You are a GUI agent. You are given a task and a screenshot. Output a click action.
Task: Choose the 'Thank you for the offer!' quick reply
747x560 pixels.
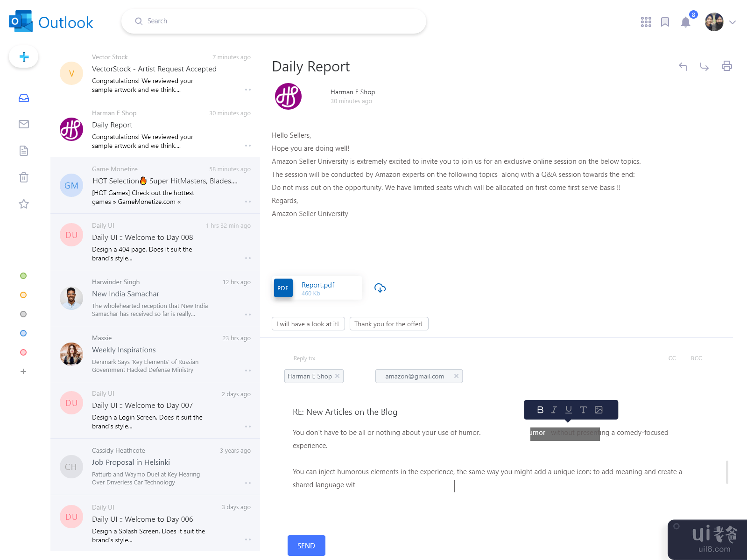(x=388, y=324)
